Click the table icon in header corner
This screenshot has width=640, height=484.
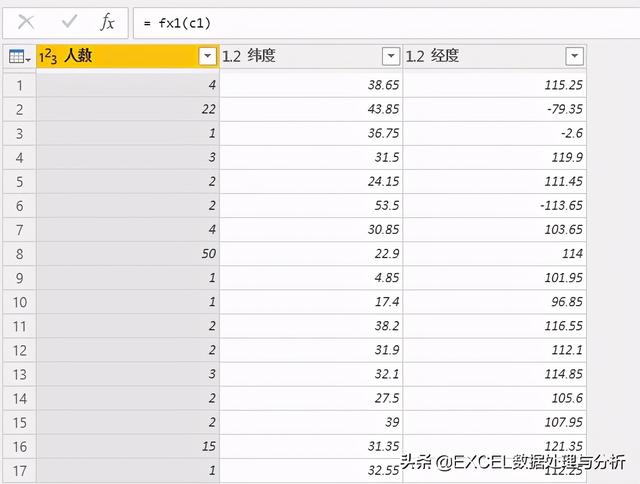click(x=18, y=57)
